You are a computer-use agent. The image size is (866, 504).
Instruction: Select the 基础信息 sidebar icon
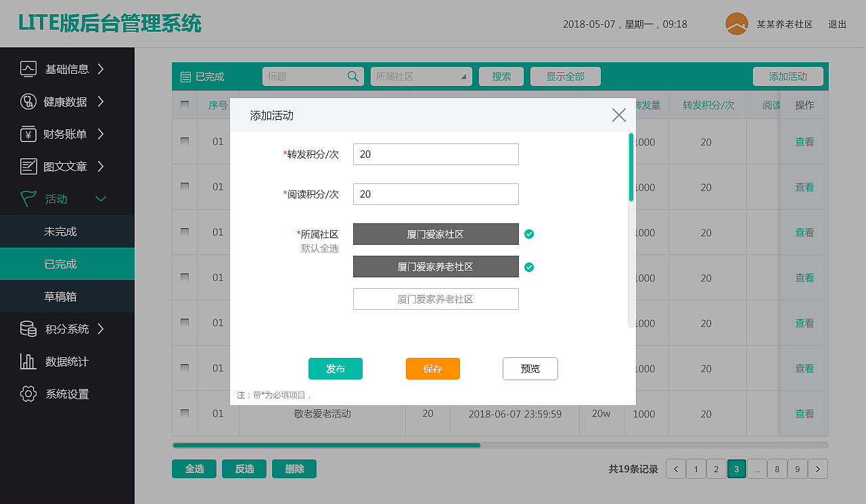[x=27, y=69]
